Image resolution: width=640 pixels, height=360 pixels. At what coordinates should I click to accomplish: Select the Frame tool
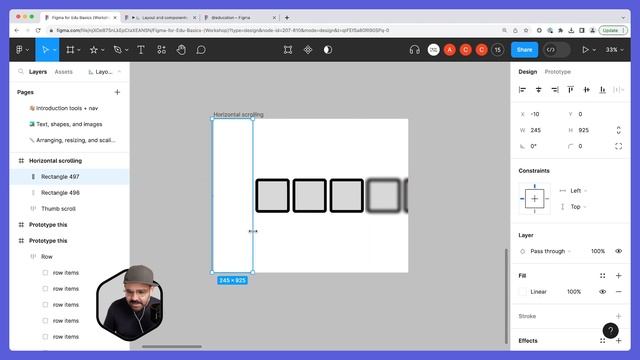tap(70, 50)
